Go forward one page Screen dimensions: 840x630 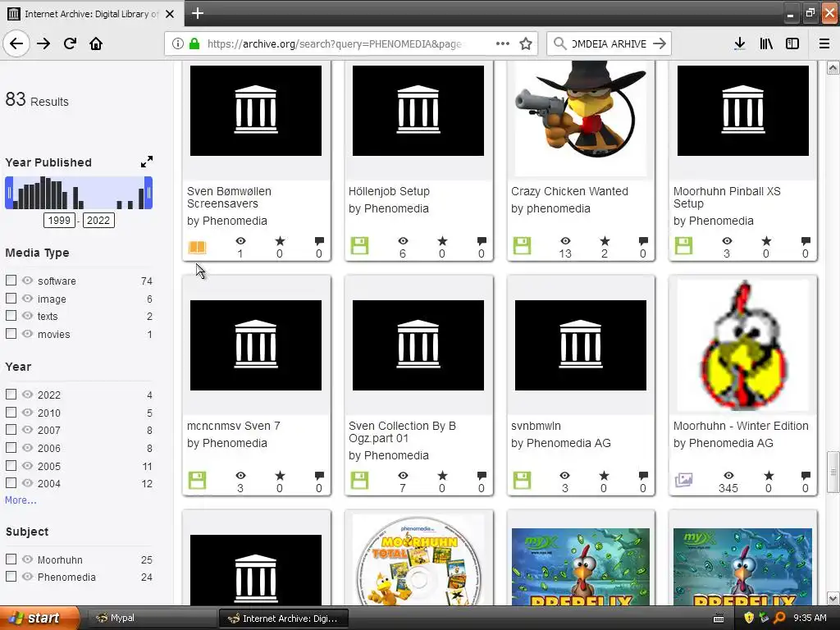[x=43, y=43]
